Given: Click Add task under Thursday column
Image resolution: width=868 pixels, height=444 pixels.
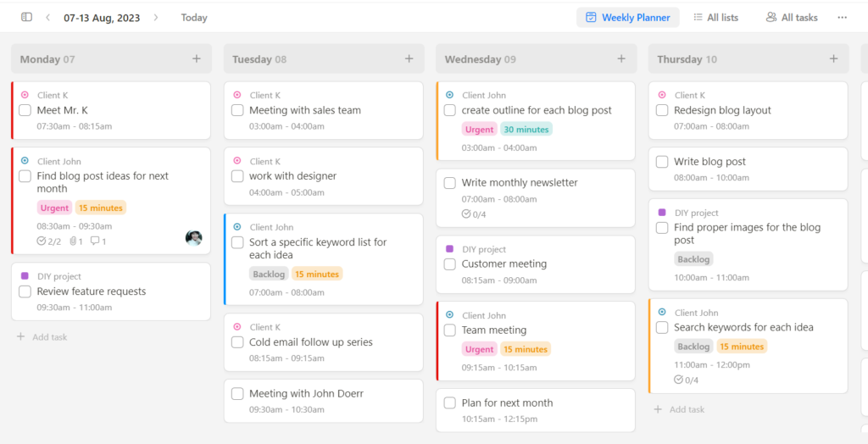Looking at the screenshot, I should tap(679, 409).
